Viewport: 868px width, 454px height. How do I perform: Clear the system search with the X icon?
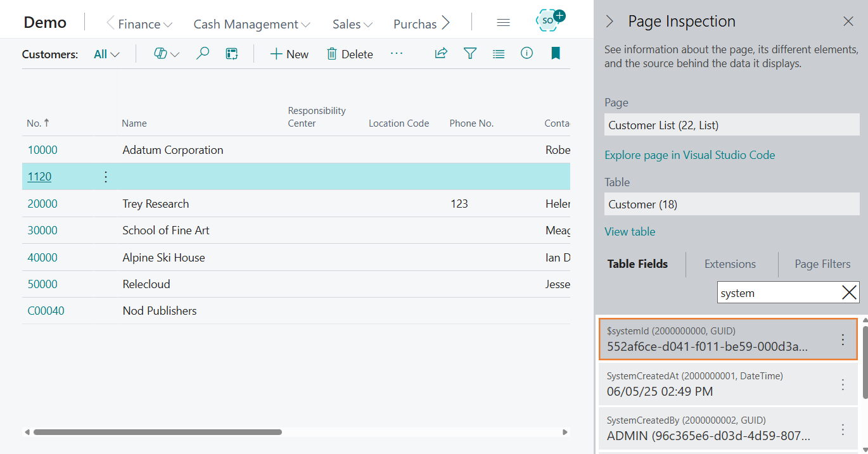(849, 293)
